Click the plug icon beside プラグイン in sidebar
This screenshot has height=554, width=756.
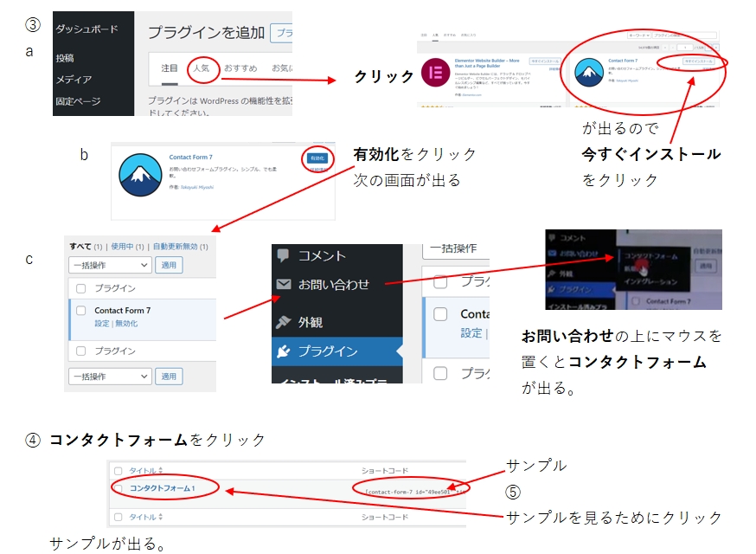282,351
